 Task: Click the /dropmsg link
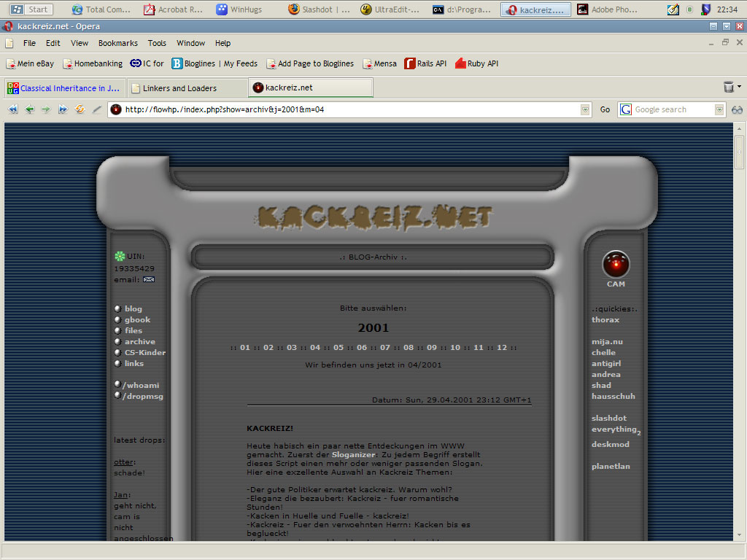(x=142, y=396)
